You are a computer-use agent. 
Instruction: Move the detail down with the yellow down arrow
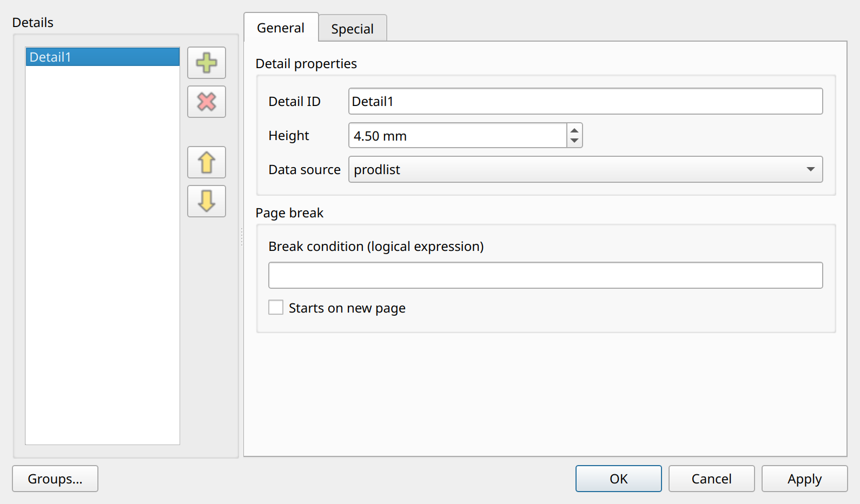(x=206, y=201)
